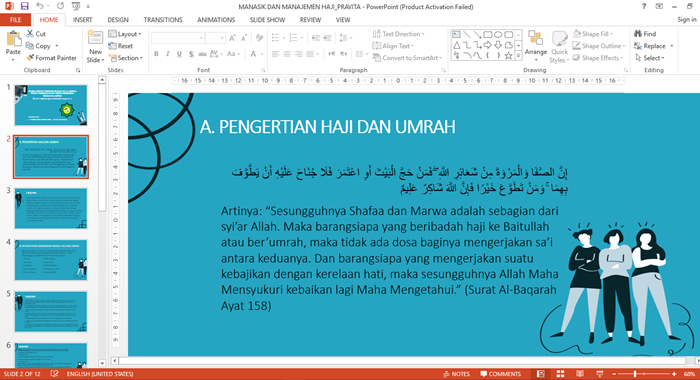Insert a New Slide
The width and height of the screenshot is (700, 380).
click(x=95, y=47)
